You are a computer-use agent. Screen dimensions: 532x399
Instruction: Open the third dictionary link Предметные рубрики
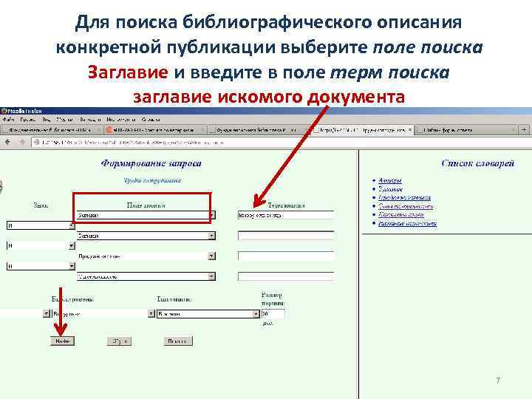[x=404, y=197]
